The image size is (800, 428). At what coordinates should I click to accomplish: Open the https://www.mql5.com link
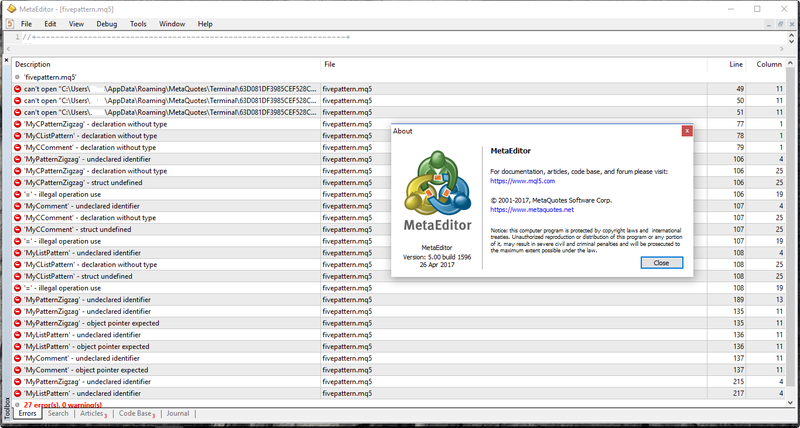[522, 181]
